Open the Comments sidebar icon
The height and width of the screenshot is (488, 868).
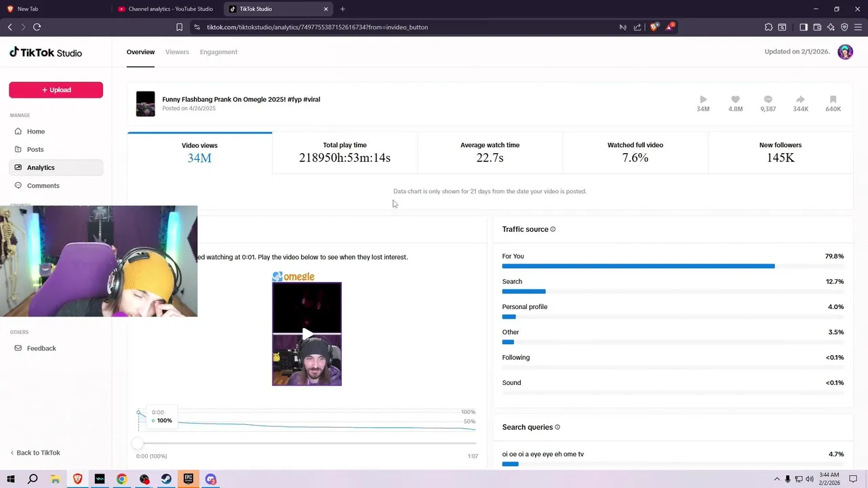(x=18, y=186)
